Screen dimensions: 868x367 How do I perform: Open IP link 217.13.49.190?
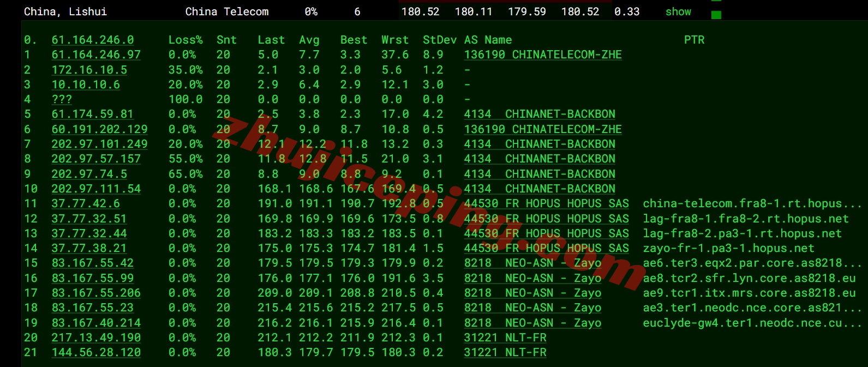point(96,338)
